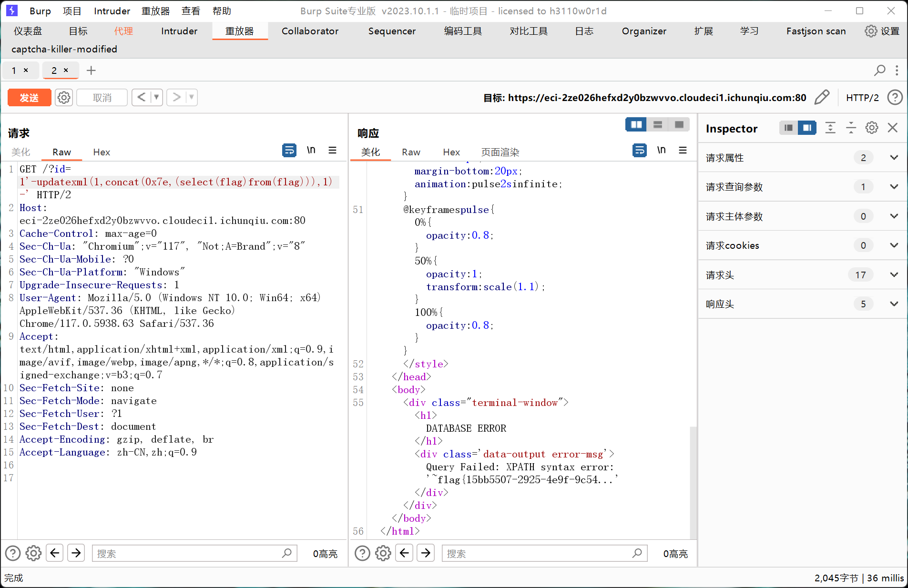This screenshot has width=908, height=588.
Task: Open response pane hamburger menu
Action: coord(683,150)
